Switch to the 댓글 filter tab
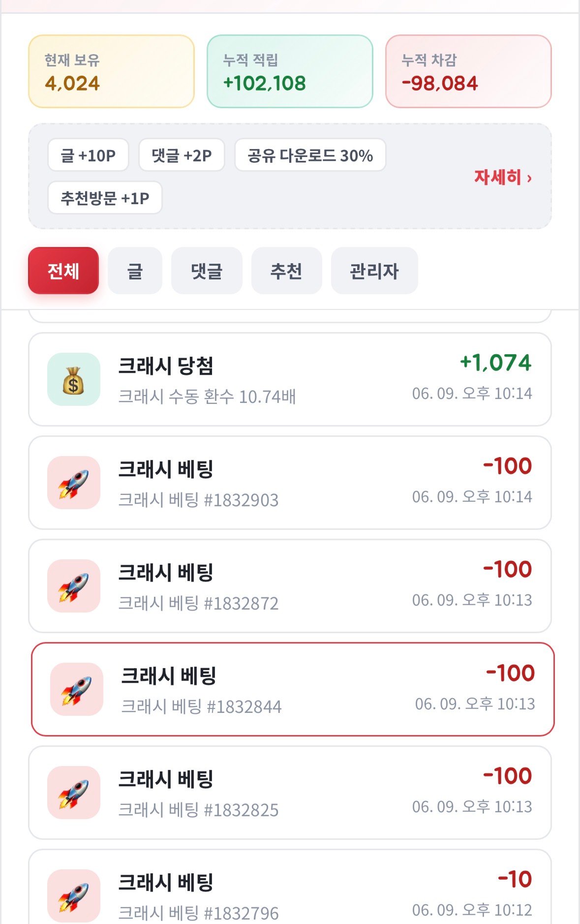Image resolution: width=580 pixels, height=924 pixels. (207, 271)
